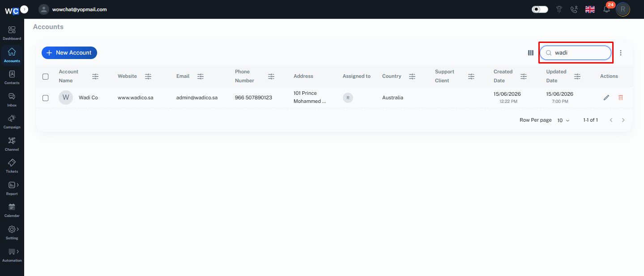This screenshot has width=644, height=276.
Task: Click address 101 Prince Mohammed
Action: pos(310,97)
